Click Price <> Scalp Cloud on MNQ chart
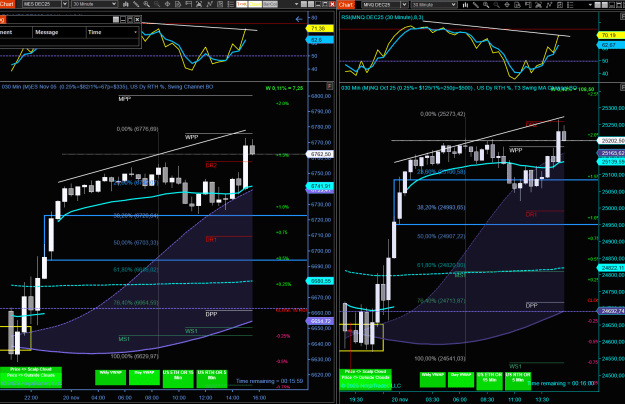This screenshot has height=404, width=625. (x=366, y=372)
